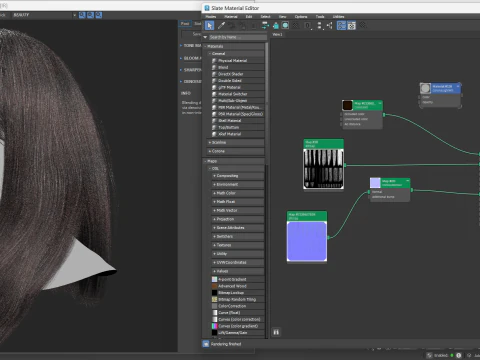Switch to the Post tab in render window
This screenshot has height=360, width=480.
click(x=185, y=24)
